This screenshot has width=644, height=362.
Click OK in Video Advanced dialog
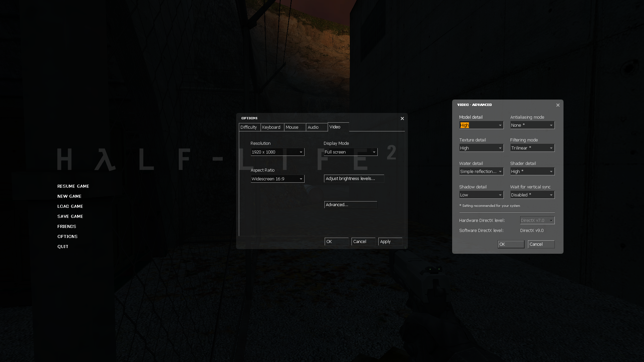click(511, 244)
